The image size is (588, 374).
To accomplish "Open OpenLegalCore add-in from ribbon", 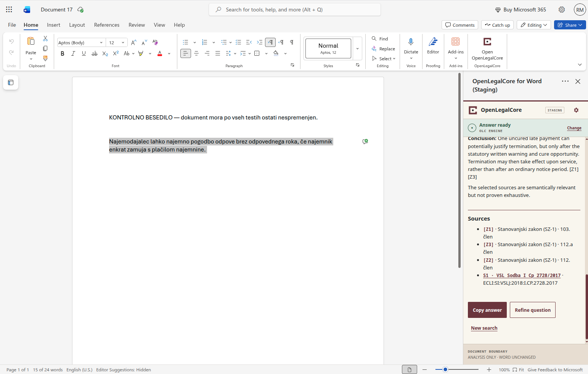I will pos(487,48).
